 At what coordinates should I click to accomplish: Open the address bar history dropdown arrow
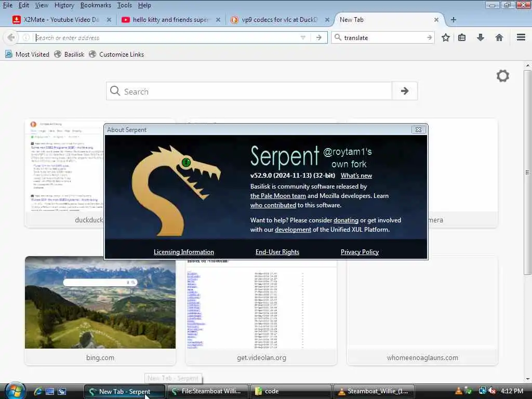tap(303, 37)
